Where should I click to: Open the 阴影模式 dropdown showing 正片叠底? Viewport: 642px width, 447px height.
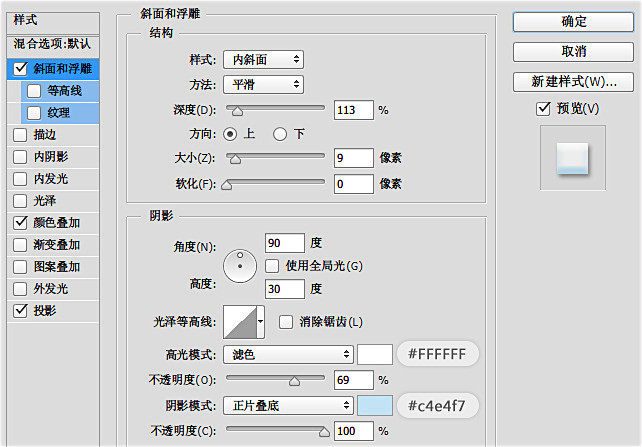pos(288,406)
